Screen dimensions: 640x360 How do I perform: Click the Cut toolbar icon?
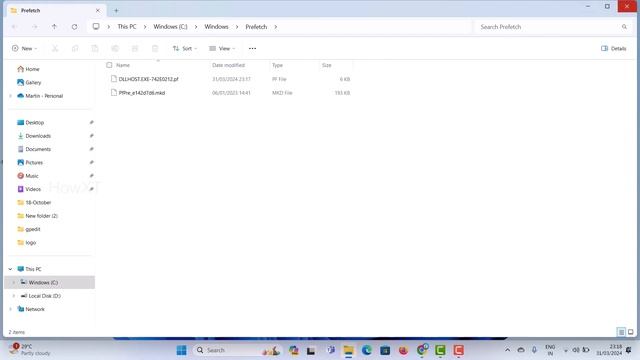tap(55, 49)
